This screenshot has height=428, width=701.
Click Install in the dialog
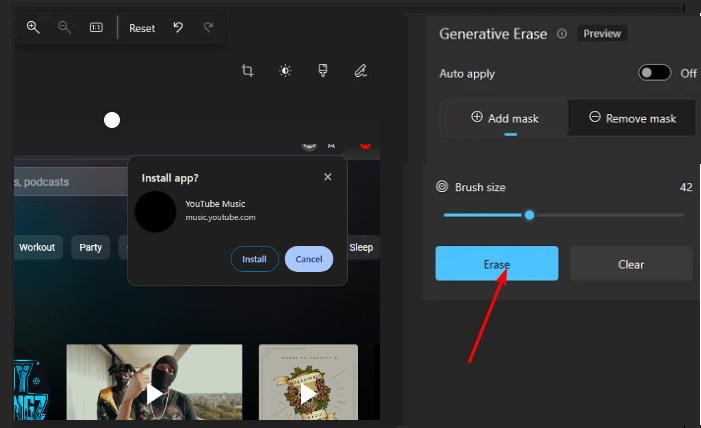254,259
